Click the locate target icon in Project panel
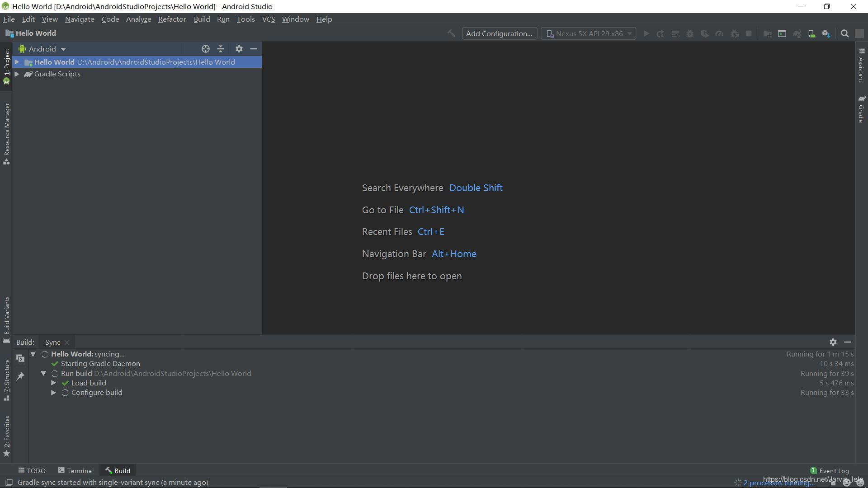Image resolution: width=868 pixels, height=488 pixels. pyautogui.click(x=206, y=49)
